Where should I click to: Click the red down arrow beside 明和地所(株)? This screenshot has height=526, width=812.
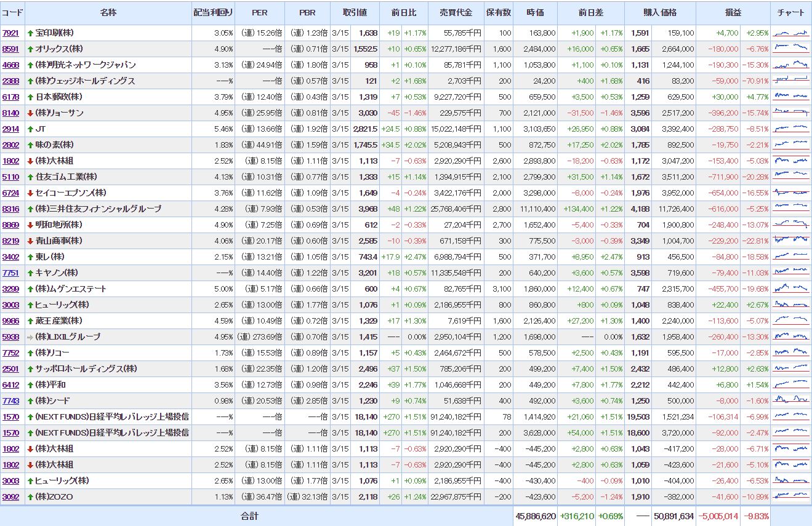click(30, 225)
